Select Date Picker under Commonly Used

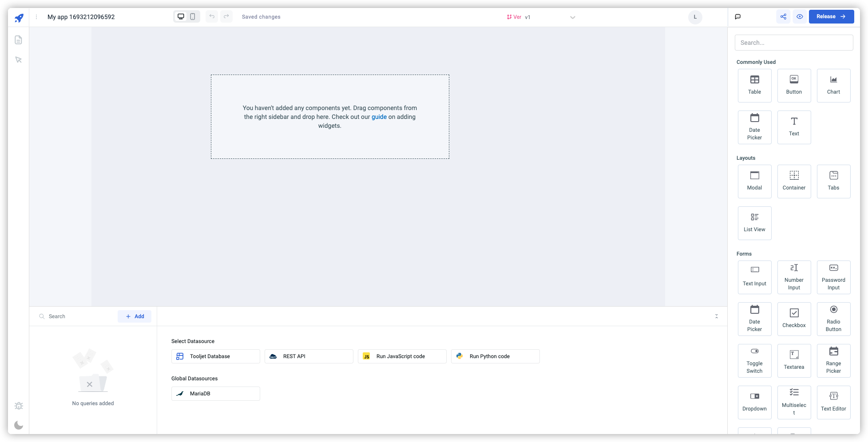(754, 127)
